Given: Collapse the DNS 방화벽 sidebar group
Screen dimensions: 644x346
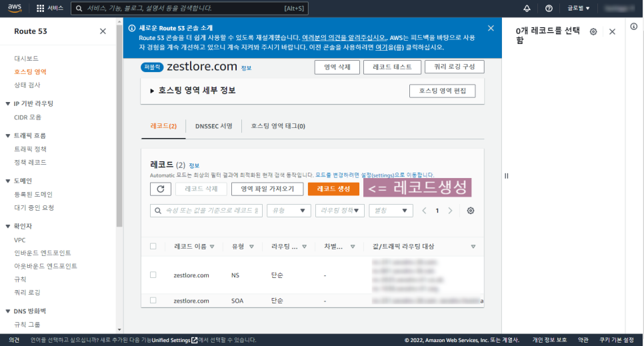Looking at the screenshot, I should click(x=8, y=311).
